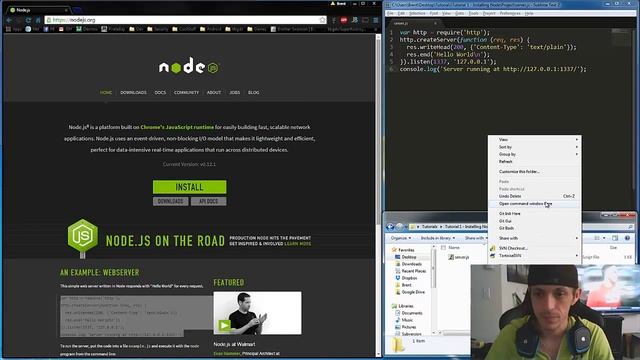Viewport: 640px width, 360px height.
Task: Open Recent Places in Explorer sidebar
Action: pos(410,271)
